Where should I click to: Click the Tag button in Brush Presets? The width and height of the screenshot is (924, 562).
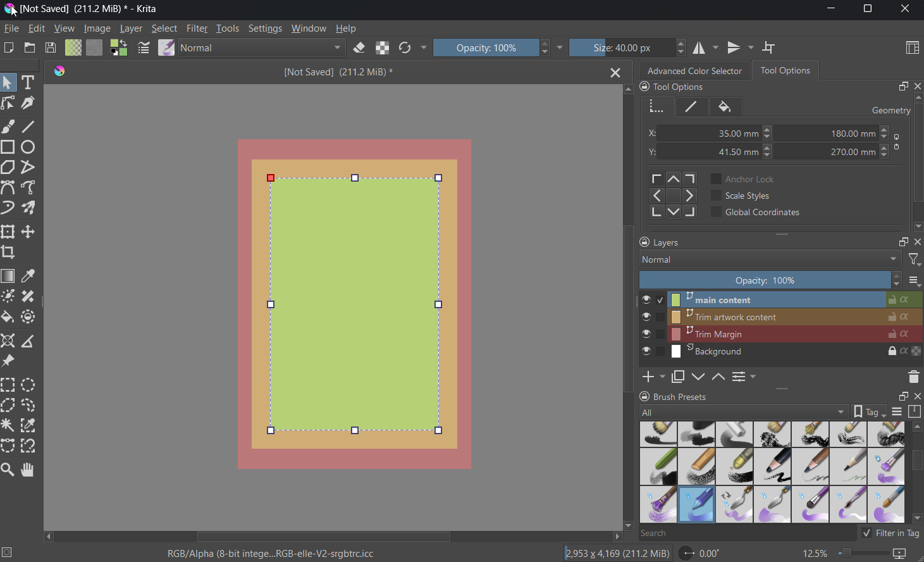(x=870, y=413)
